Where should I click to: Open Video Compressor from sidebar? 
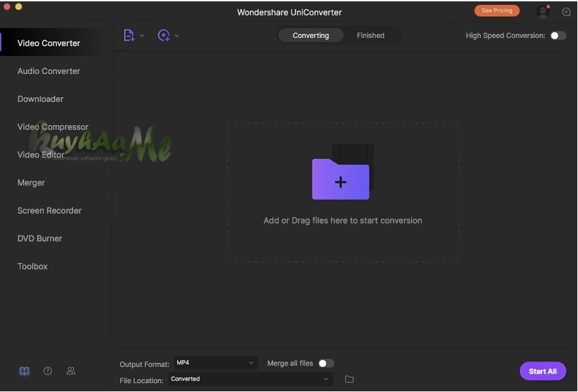(x=53, y=127)
